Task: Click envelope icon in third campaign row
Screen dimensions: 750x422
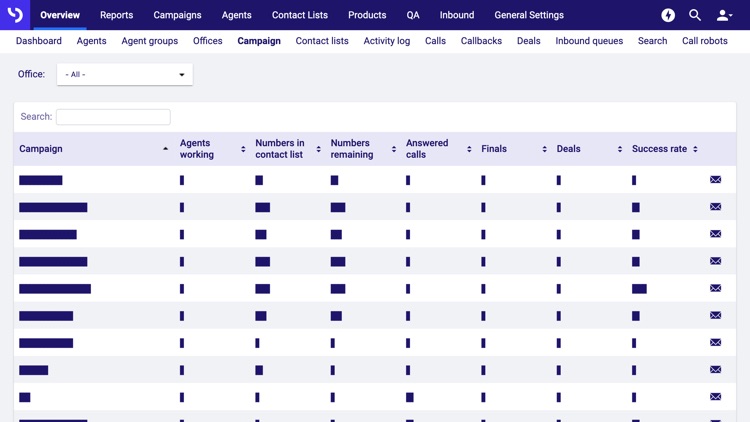Action: 716,234
